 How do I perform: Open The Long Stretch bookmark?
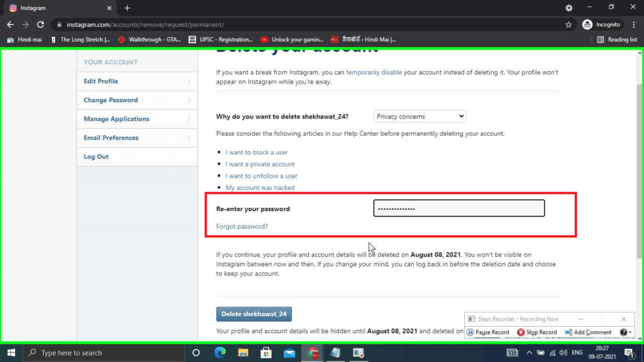80,40
